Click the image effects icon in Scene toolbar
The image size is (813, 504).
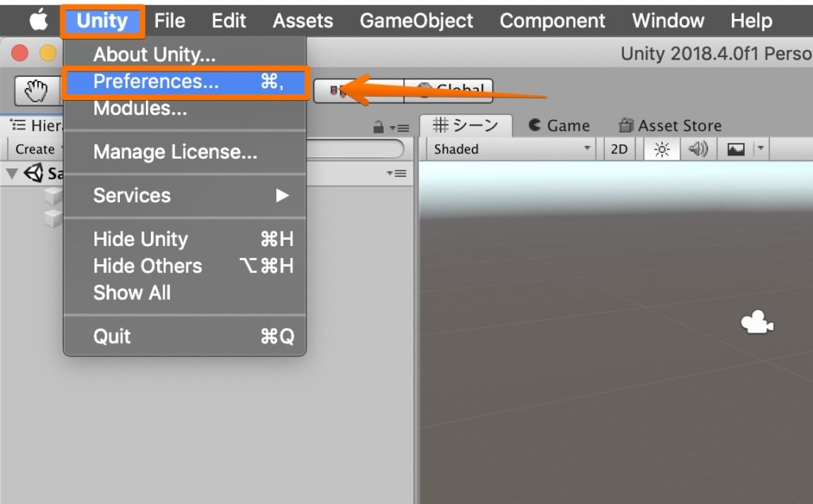coord(735,149)
